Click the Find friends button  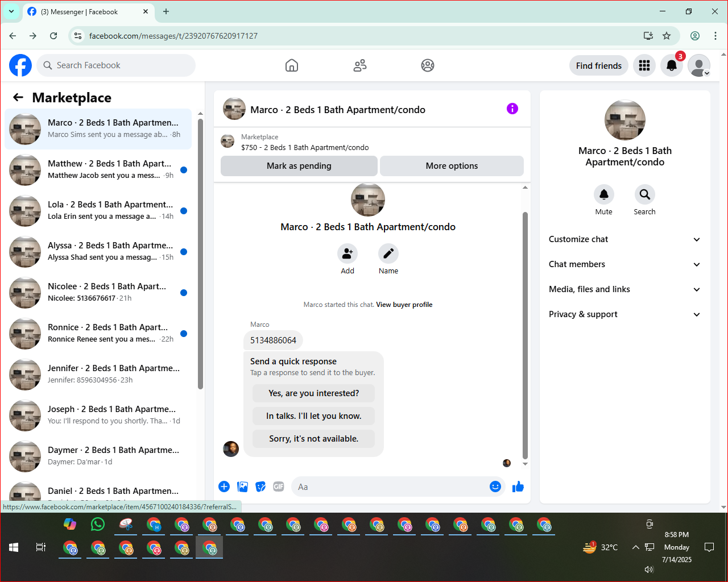(599, 65)
